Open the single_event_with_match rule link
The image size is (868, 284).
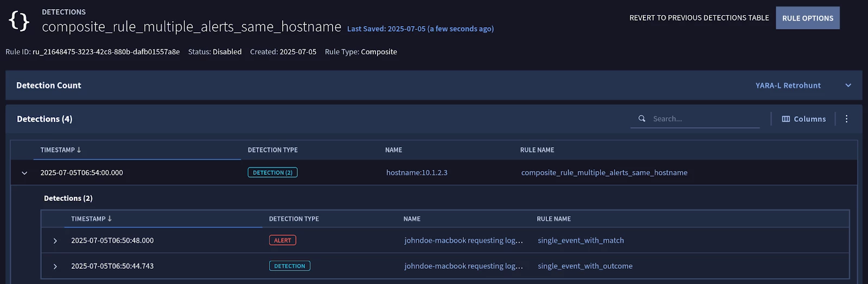(x=581, y=241)
